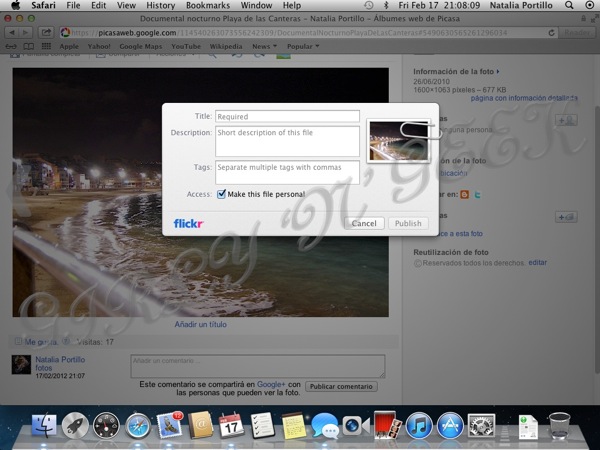Open Finder from the Dock
Screen dimensions: 600x450
point(44,425)
